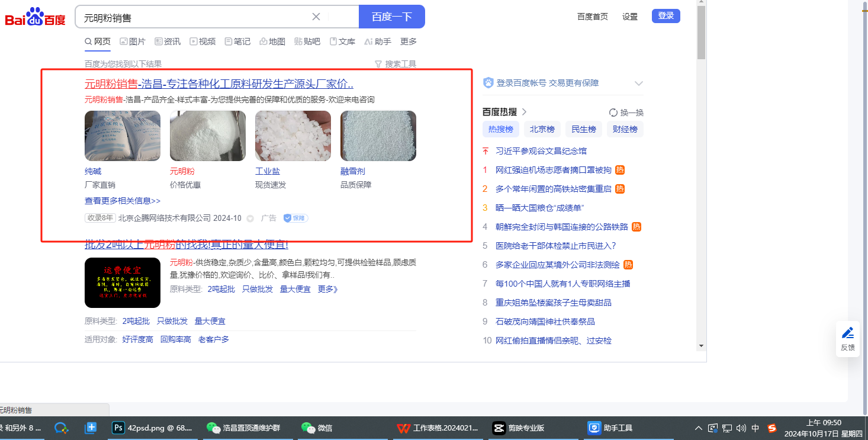Viewport: 868px width, 440px height.
Task: Open the Ai 助手 tab
Action: (378, 41)
